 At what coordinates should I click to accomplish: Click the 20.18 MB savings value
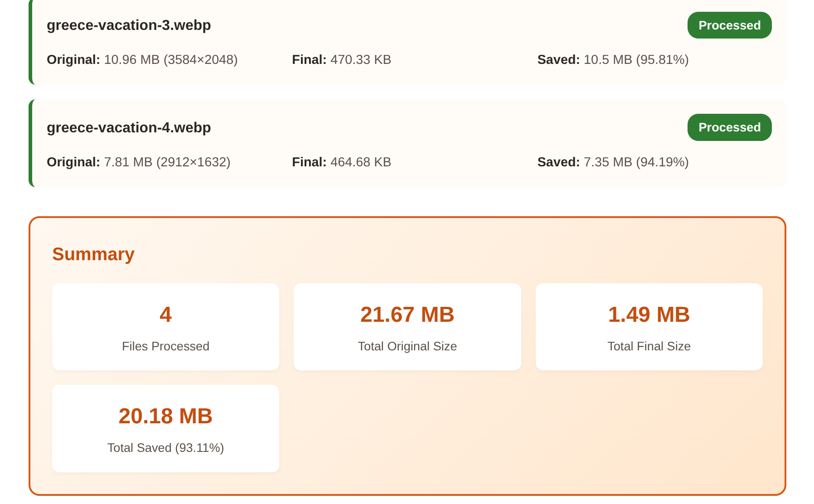coord(165,416)
